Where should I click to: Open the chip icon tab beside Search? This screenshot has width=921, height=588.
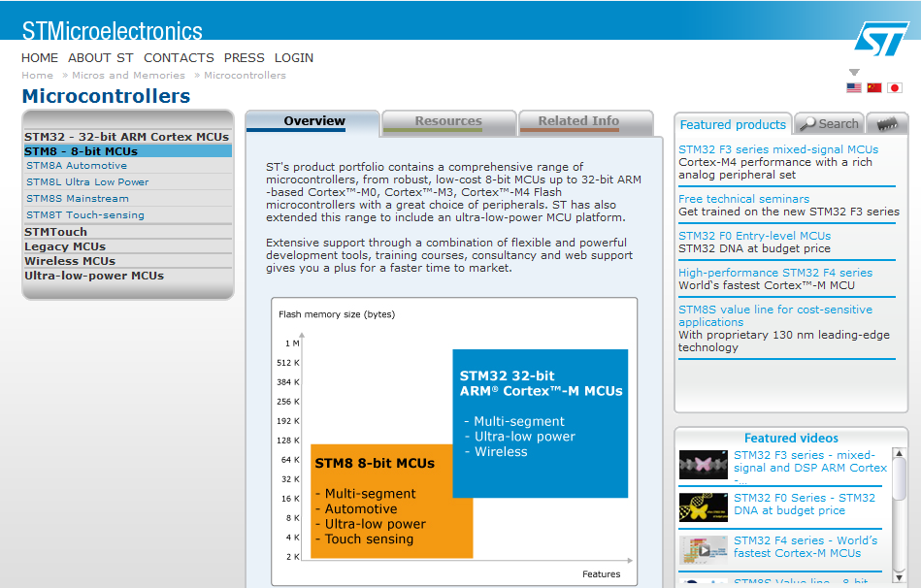tap(887, 124)
